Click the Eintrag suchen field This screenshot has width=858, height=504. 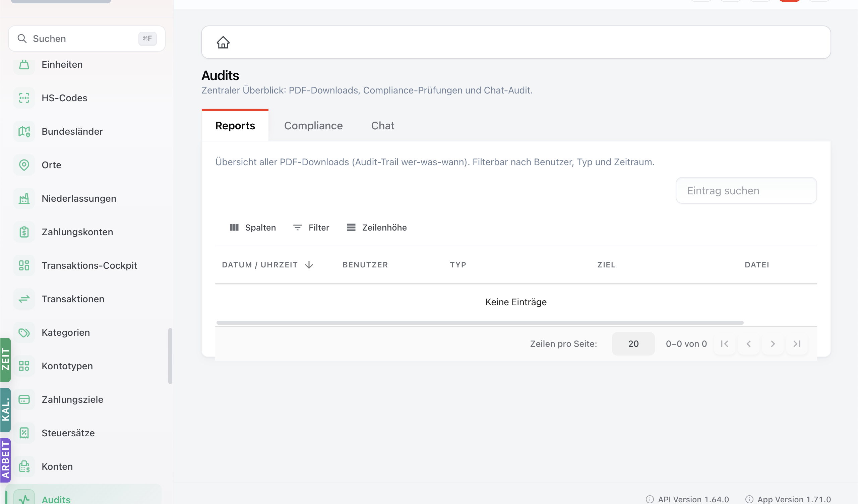click(746, 190)
